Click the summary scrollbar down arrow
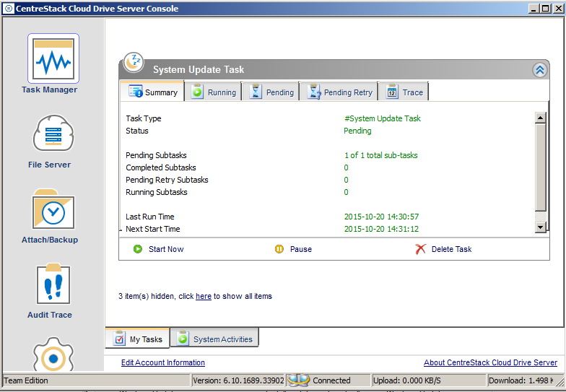 click(x=540, y=227)
